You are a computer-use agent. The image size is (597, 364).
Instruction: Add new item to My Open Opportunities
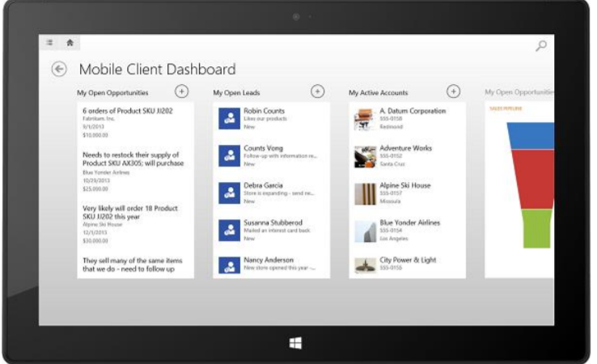pos(182,91)
